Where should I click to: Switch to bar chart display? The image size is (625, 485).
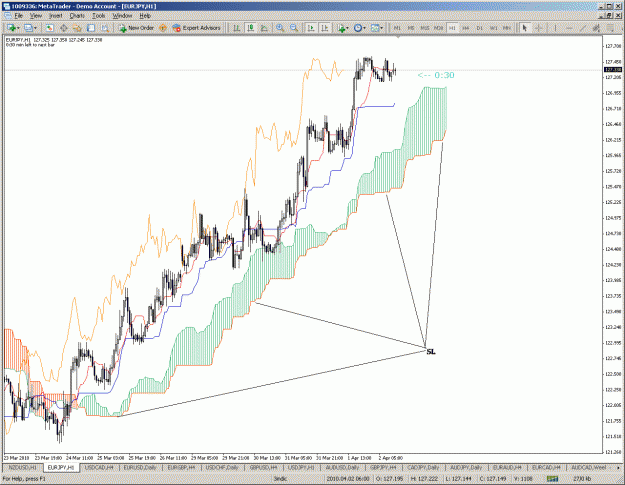237,28
